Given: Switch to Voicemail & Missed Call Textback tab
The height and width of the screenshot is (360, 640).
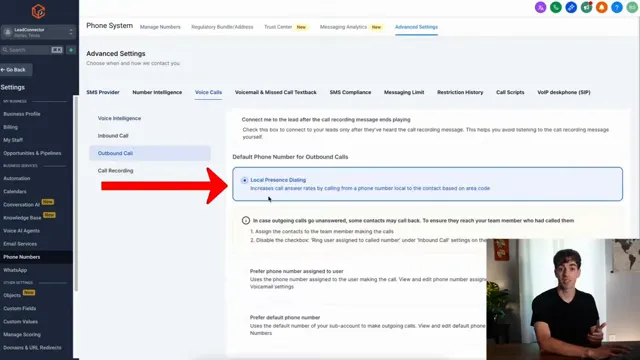Looking at the screenshot, I should coord(276,92).
